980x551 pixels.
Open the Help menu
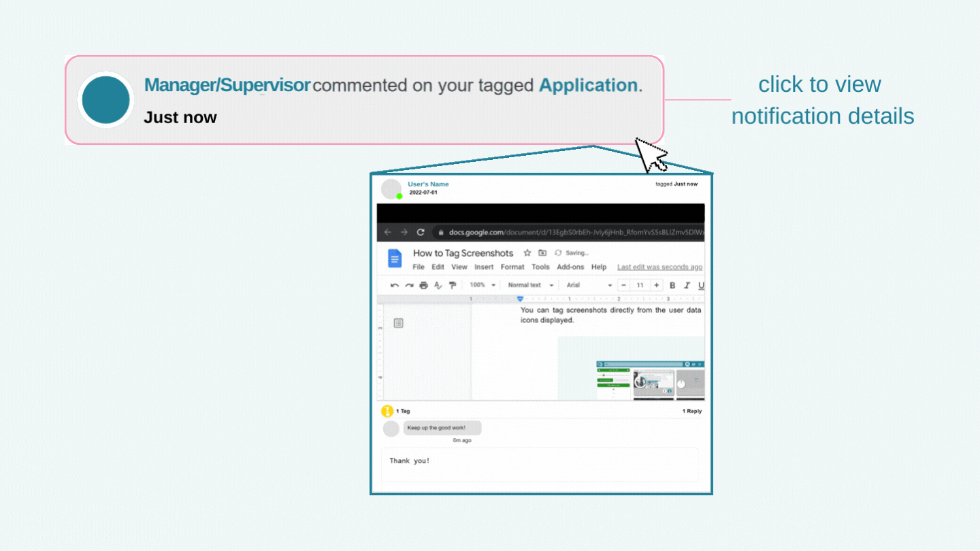tap(599, 267)
